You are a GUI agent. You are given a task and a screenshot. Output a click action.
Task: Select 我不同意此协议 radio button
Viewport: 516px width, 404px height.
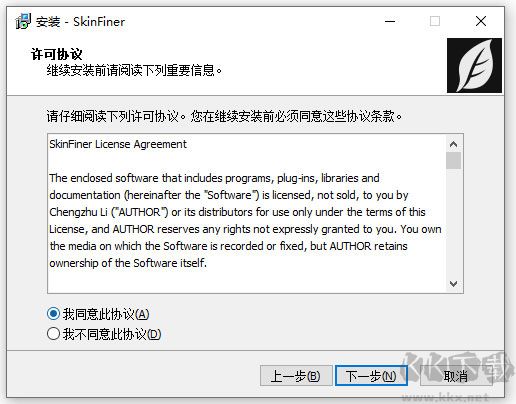53,334
